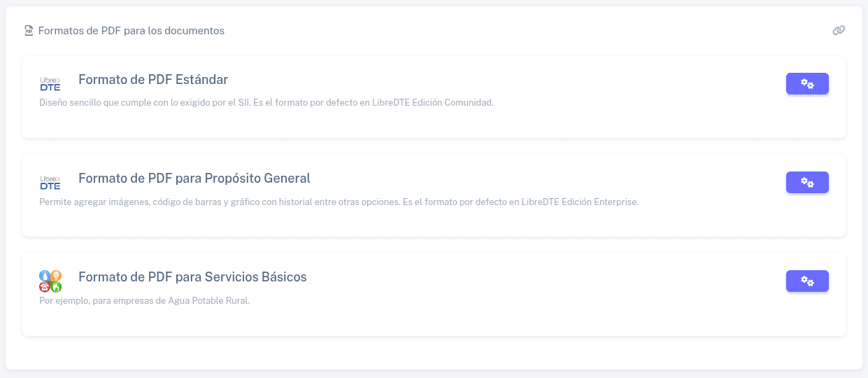This screenshot has width=868, height=378.
Task: Select the 'Formato de PDF para Servicios Básicos' title
Action: 192,277
